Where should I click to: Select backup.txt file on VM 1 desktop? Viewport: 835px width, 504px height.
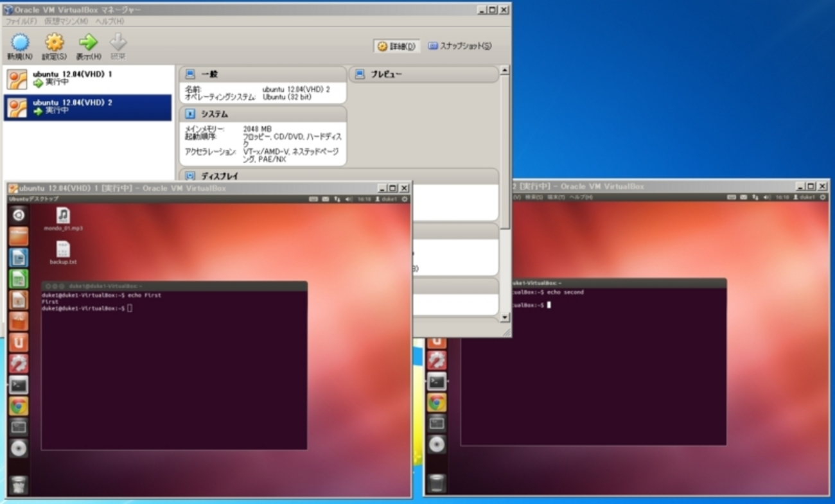(x=63, y=253)
